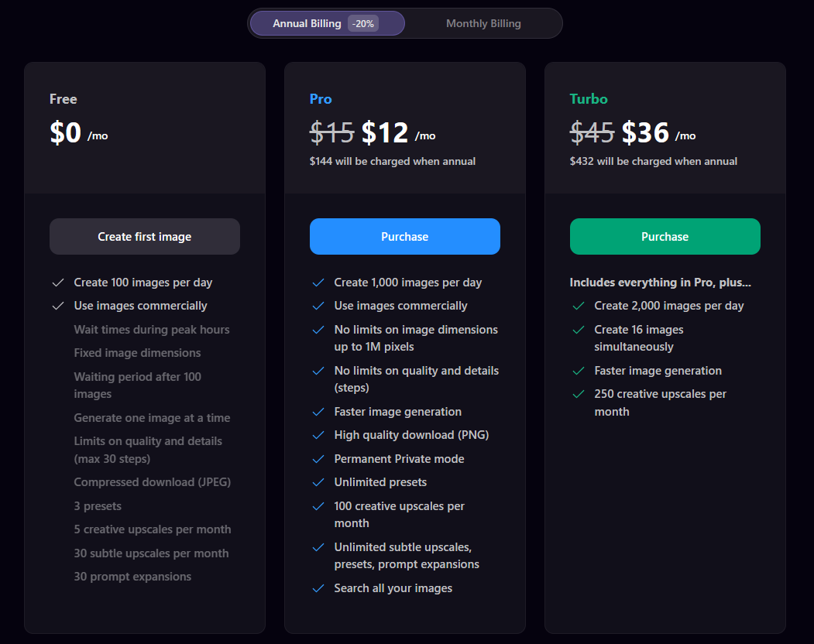Switch to Monthly Billing option
This screenshot has height=644, width=814.
coord(483,23)
